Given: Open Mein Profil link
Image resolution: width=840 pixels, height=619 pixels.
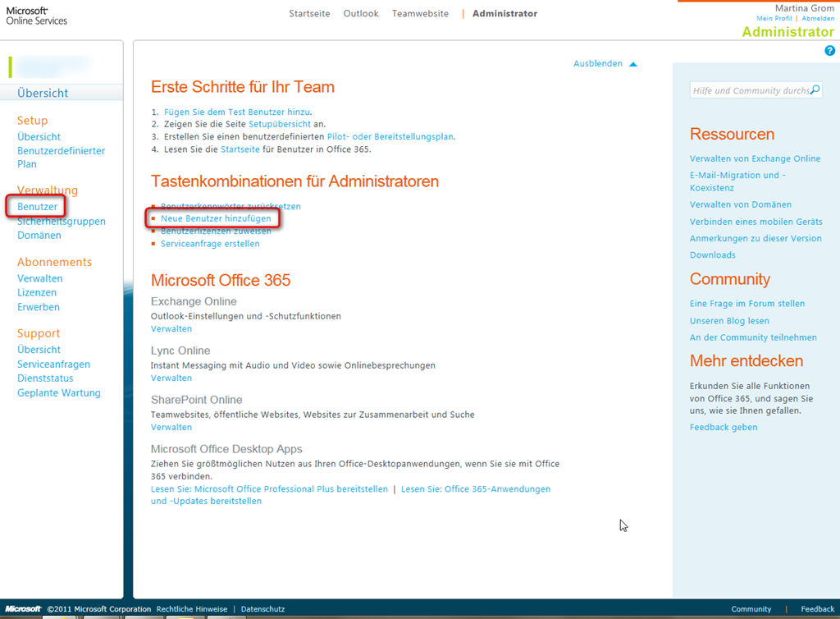Looking at the screenshot, I should click(x=774, y=19).
